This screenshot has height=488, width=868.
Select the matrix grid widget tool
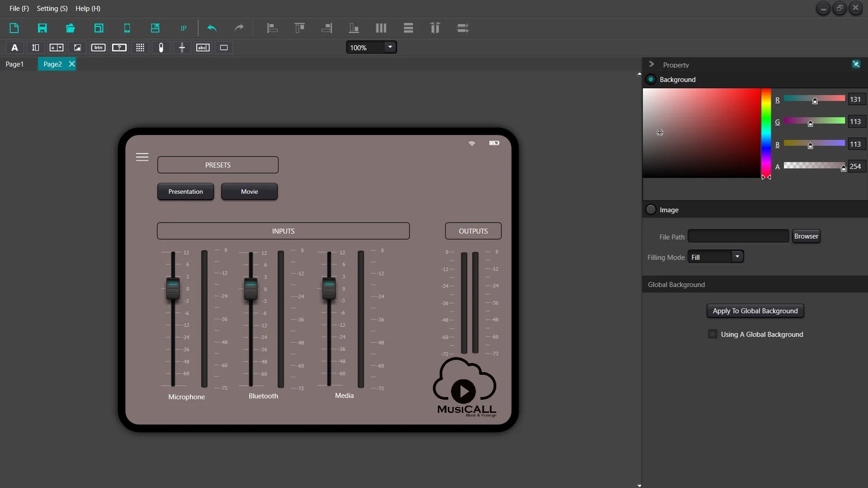(x=140, y=48)
